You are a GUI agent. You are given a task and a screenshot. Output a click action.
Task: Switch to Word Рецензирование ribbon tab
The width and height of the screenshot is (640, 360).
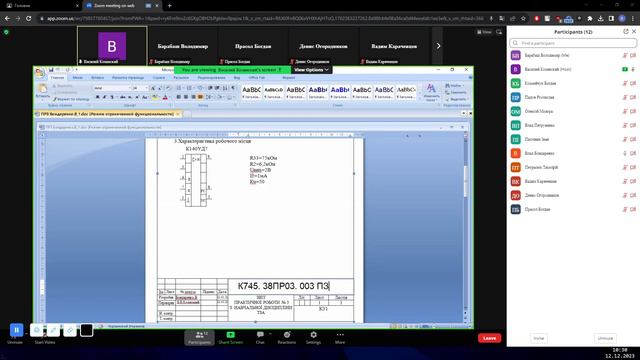point(211,78)
